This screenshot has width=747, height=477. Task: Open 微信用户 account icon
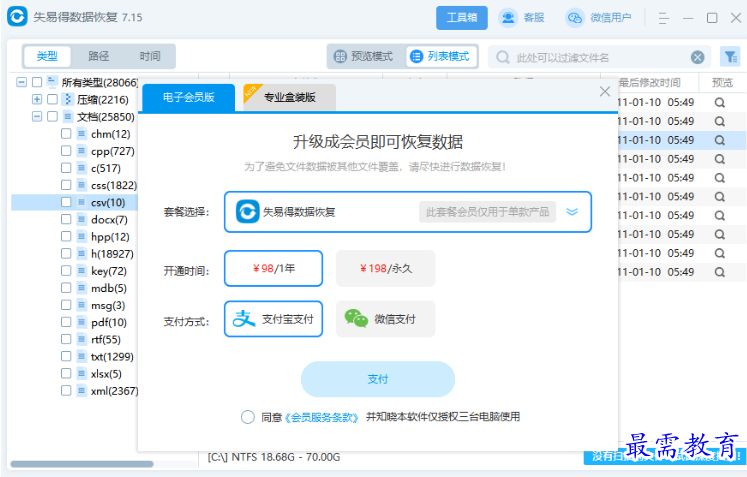coord(575,18)
